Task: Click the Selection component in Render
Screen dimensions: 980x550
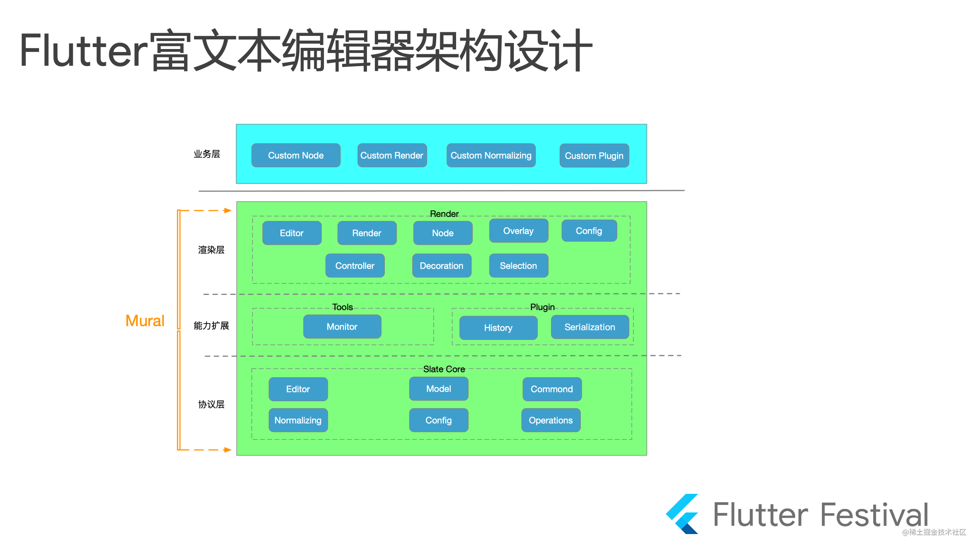Action: (x=518, y=265)
